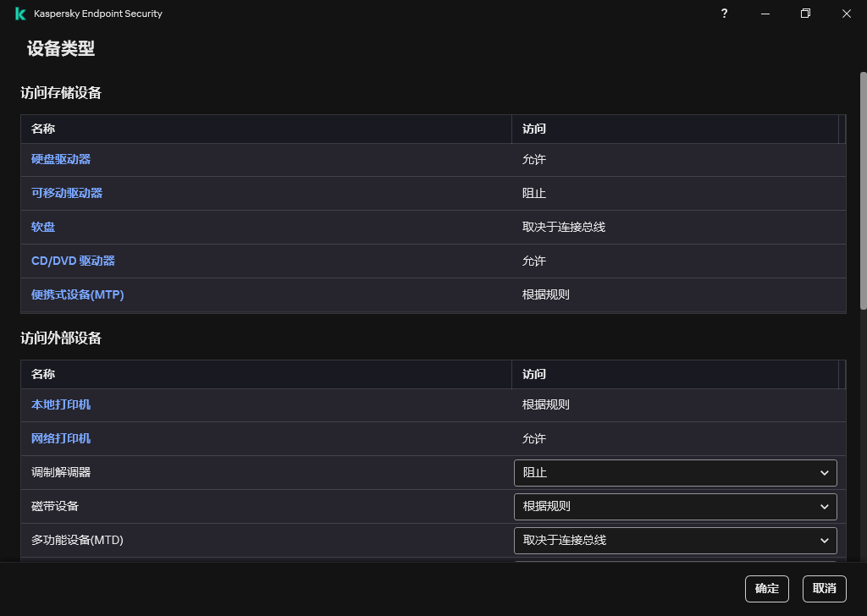Open the 调制解调器 access dropdown
867x616 pixels.
coord(675,473)
